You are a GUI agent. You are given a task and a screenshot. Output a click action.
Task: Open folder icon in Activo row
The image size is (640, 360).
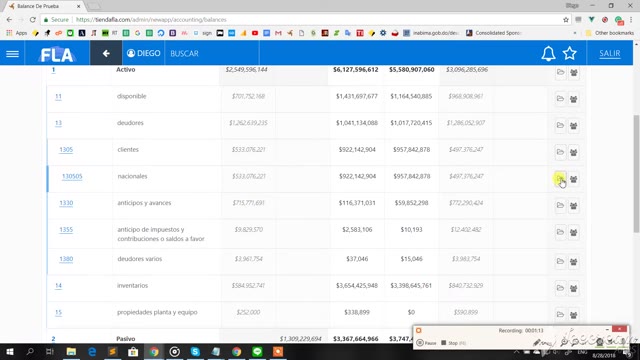pyautogui.click(x=560, y=72)
